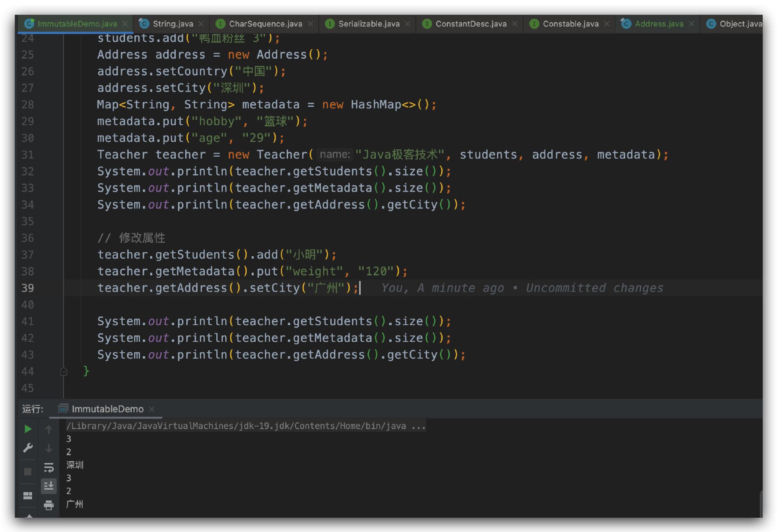
Task: Click the '// 修改属性' comment
Action: pos(131,238)
